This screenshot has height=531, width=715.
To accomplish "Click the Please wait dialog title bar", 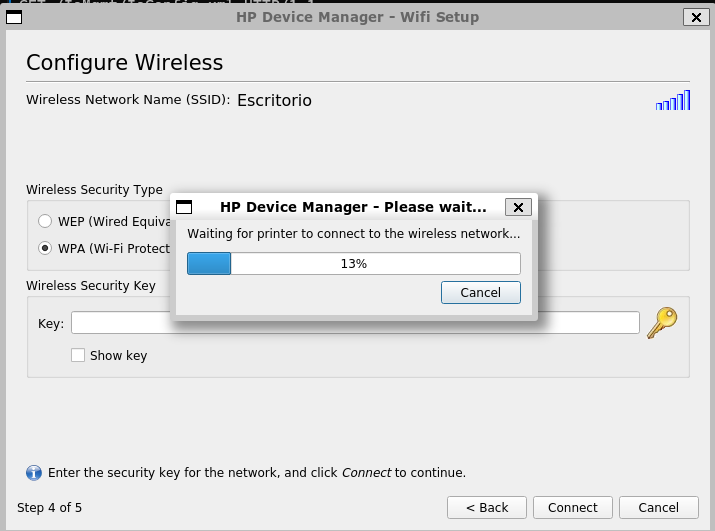I will click(352, 207).
